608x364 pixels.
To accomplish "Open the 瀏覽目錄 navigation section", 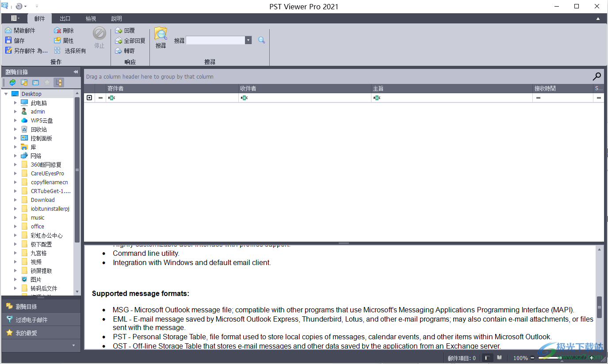I will [41, 306].
